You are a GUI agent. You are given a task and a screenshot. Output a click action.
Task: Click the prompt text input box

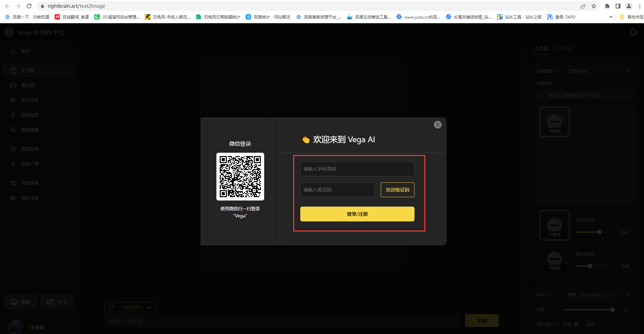point(282,321)
